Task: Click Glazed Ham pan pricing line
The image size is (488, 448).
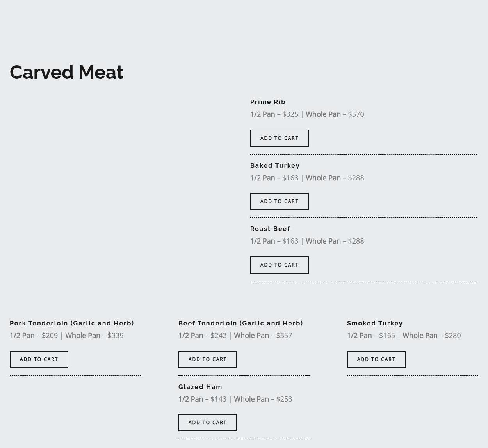Action: pos(235,399)
